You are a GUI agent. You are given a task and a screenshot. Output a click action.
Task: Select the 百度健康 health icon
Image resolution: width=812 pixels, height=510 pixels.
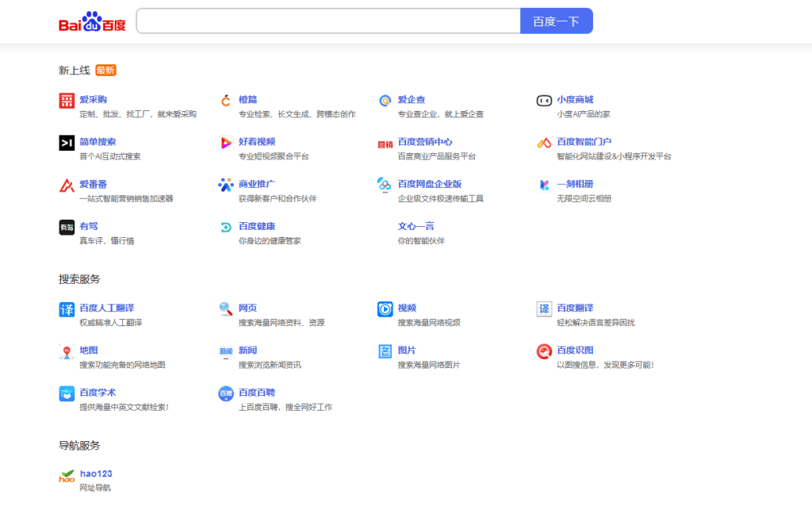pos(224,228)
